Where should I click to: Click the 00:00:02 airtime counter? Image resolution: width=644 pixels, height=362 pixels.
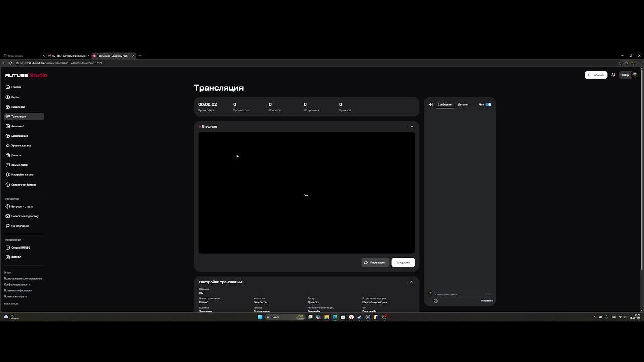207,104
